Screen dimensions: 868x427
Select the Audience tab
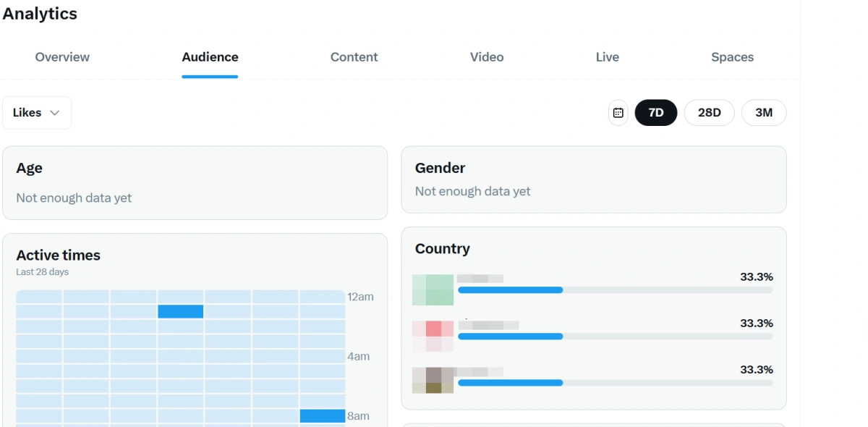click(210, 57)
